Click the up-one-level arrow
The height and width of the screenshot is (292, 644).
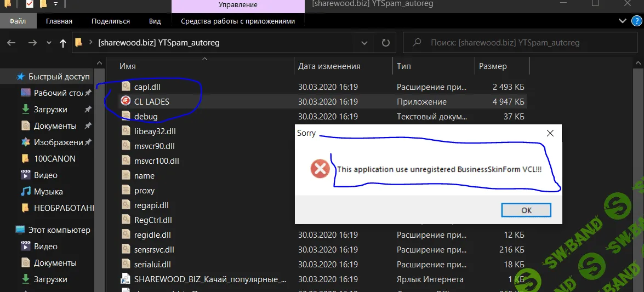pos(63,43)
